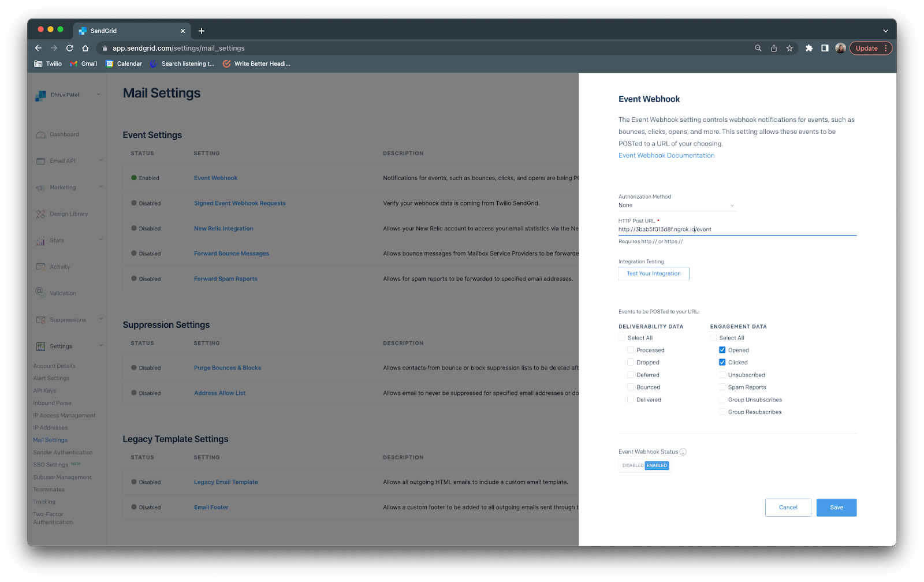This screenshot has width=924, height=582.
Task: Click the Activity sidebar icon
Action: [40, 266]
